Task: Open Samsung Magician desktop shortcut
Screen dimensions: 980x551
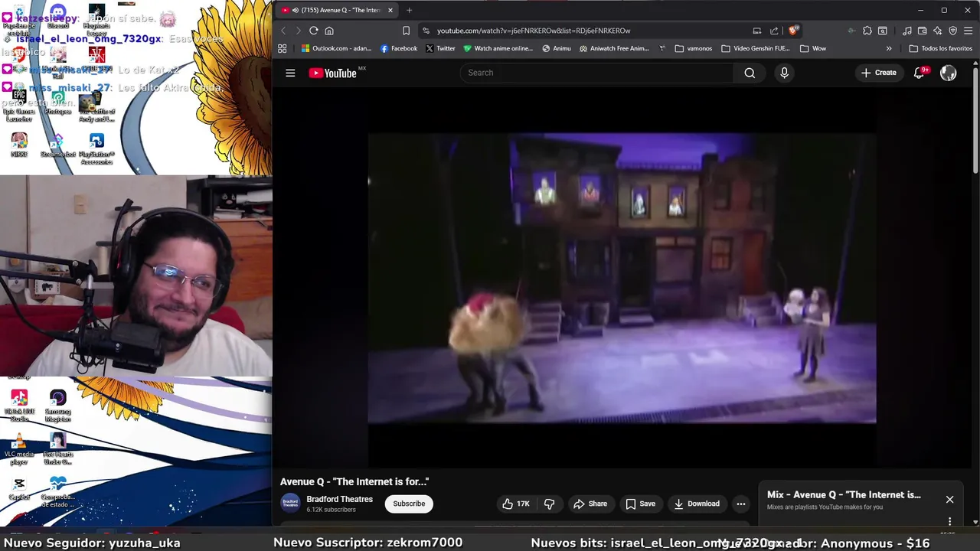Action: pyautogui.click(x=57, y=406)
